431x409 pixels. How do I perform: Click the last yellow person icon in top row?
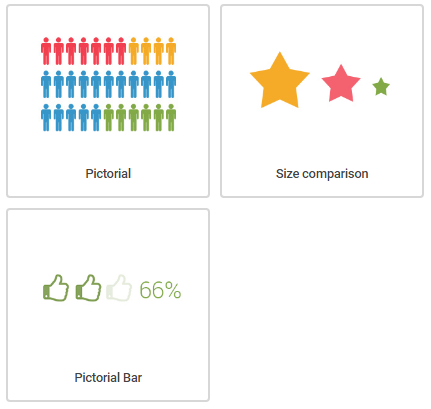coord(171,51)
